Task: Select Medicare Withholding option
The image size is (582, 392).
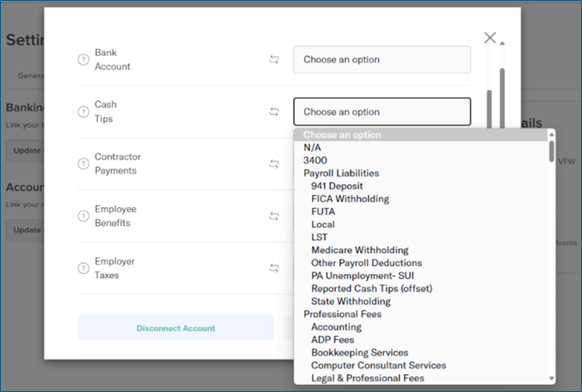Action: point(421,250)
